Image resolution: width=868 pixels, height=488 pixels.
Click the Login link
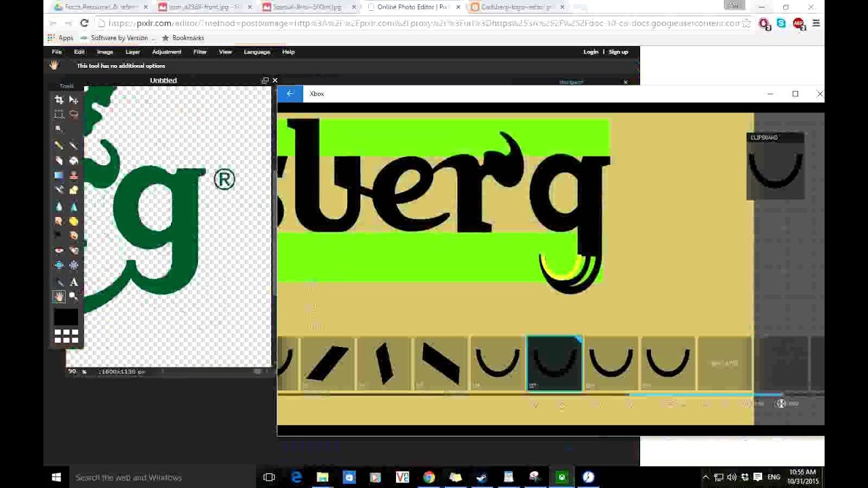591,52
